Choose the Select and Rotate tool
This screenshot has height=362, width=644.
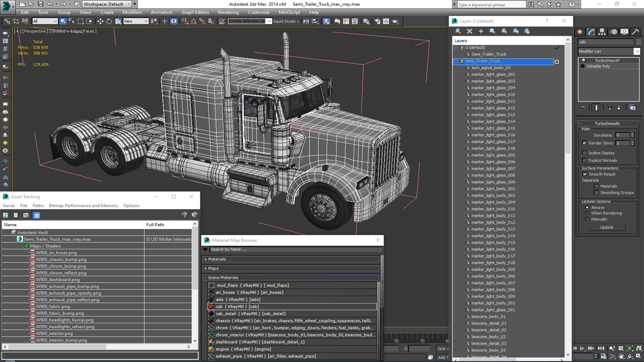coord(109,21)
